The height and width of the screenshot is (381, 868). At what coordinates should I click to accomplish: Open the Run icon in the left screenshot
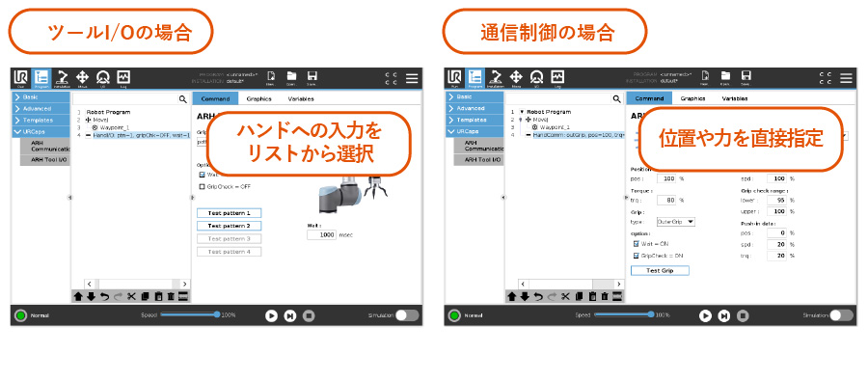20,78
